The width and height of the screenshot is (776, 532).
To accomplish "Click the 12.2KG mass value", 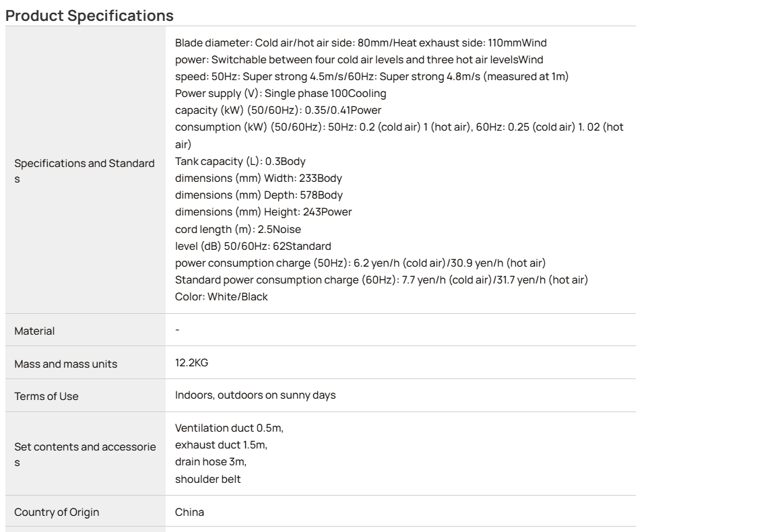I will 191,363.
